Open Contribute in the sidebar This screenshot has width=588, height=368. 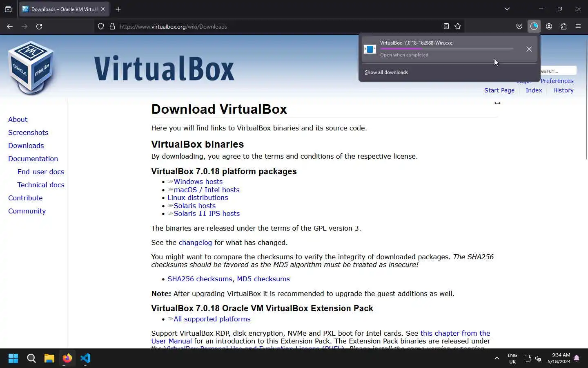pyautogui.click(x=25, y=198)
